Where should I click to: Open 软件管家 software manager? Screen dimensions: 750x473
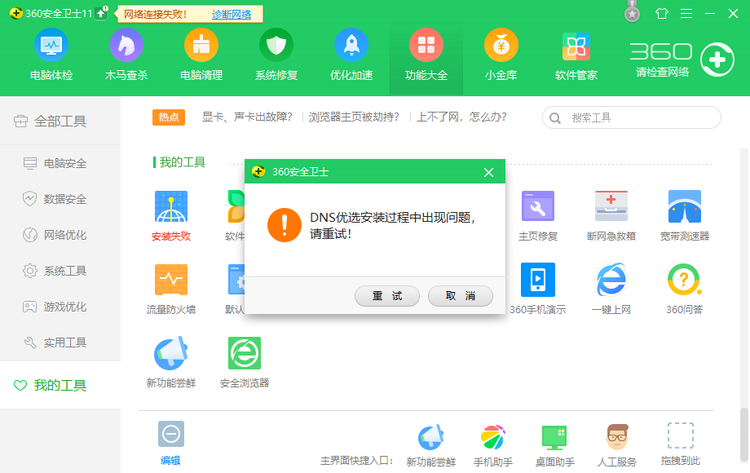coord(576,55)
